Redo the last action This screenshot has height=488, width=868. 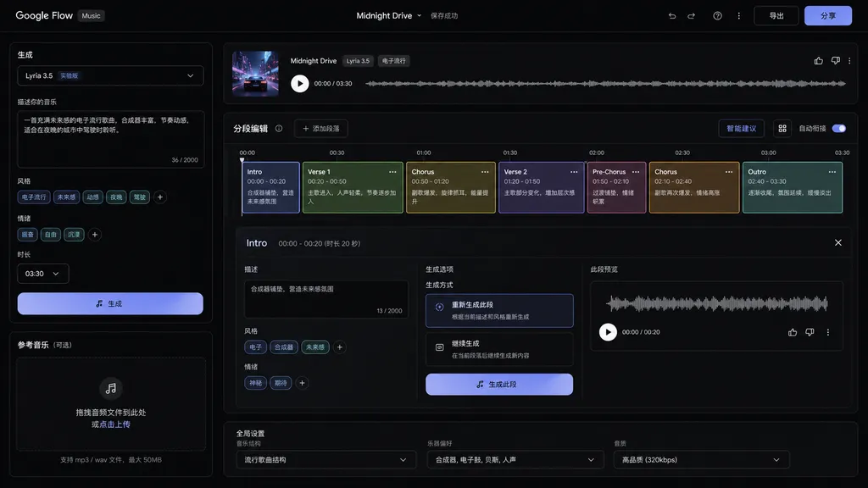pos(692,15)
